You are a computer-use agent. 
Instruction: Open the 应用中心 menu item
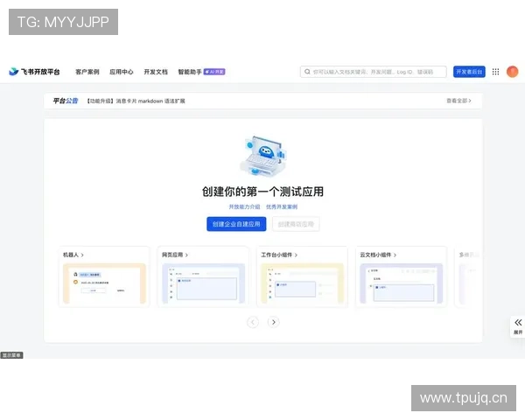tap(122, 72)
